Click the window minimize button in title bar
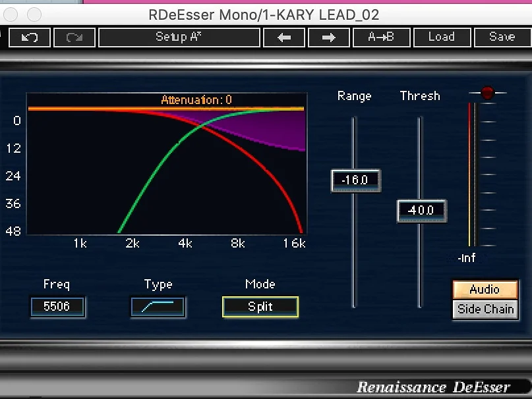This screenshot has height=399, width=532. click(34, 14)
